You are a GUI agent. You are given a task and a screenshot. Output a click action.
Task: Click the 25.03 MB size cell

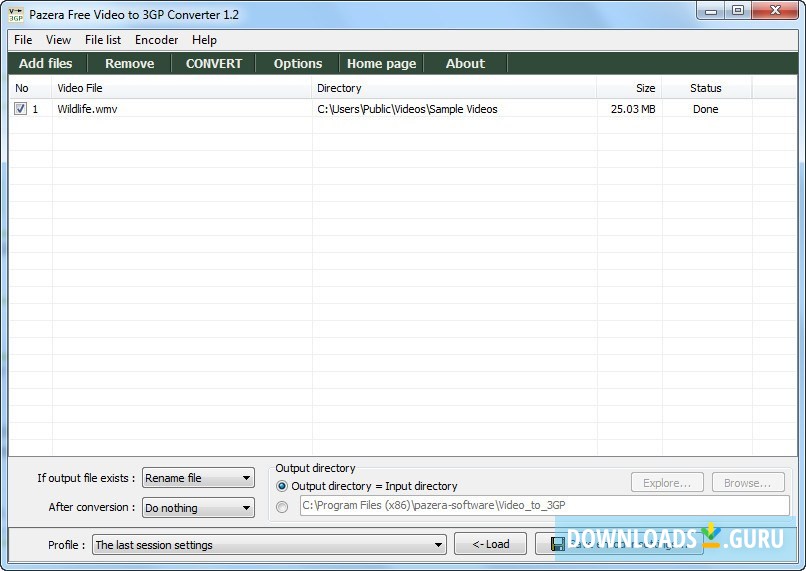click(x=633, y=109)
